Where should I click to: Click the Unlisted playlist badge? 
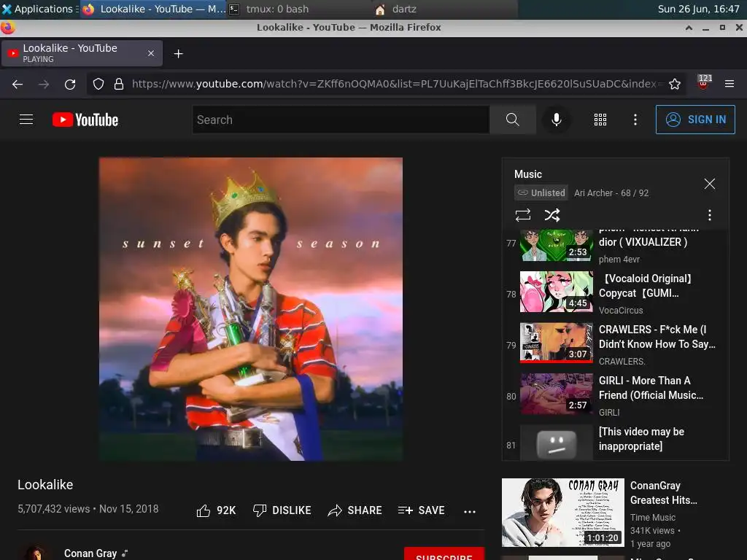[x=541, y=192]
